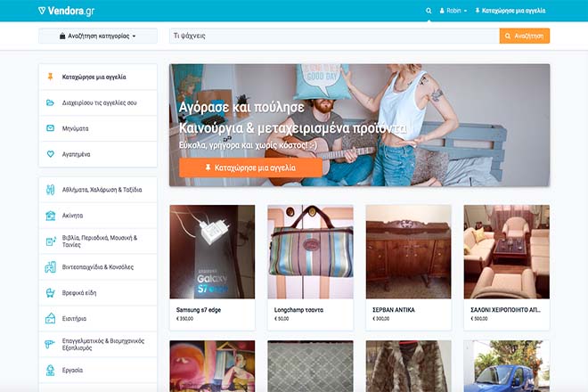The width and height of the screenshot is (588, 392).
Task: Click the heart icon for Αγαπημένα
Action: pos(50,154)
